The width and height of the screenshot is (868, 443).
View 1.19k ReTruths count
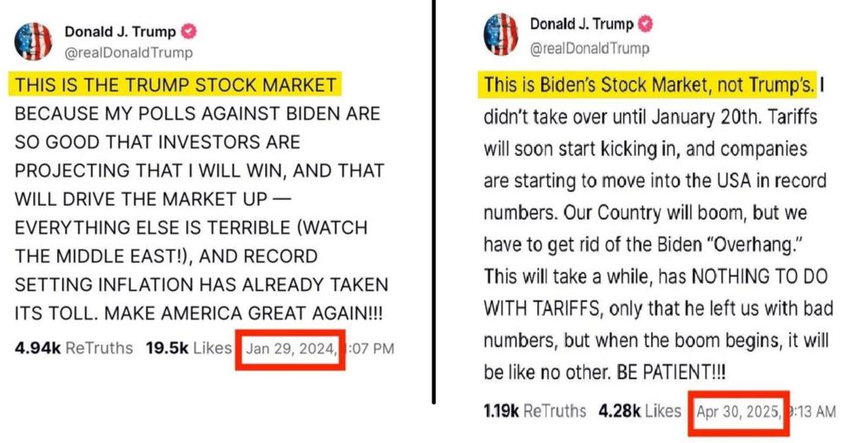535,411
